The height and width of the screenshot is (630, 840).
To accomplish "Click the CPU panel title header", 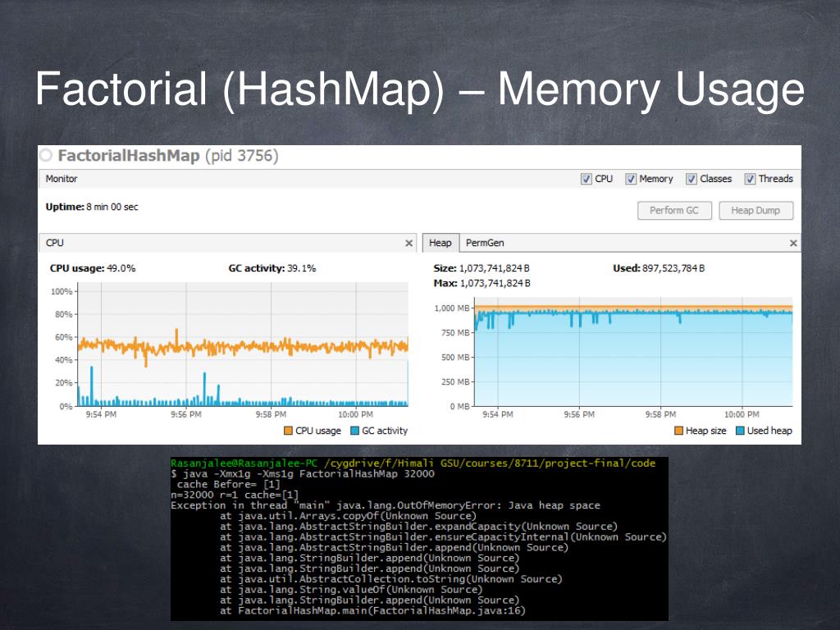I will pos(55,243).
